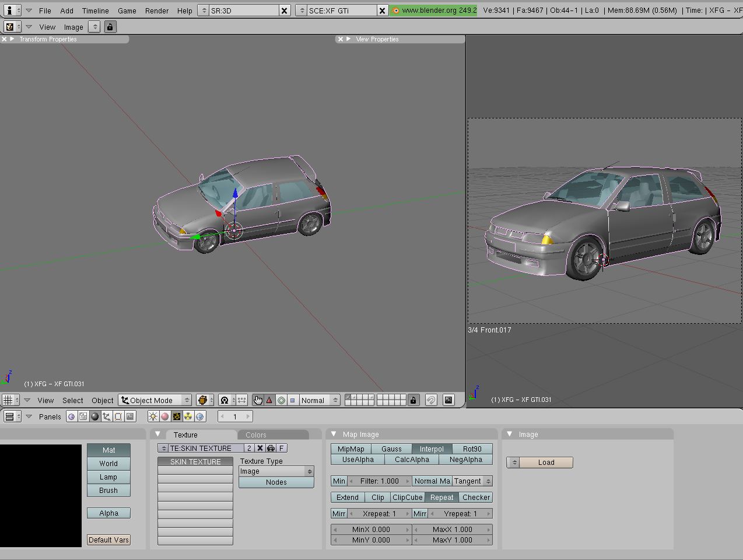Toggle the Interpol image option

(x=432, y=449)
